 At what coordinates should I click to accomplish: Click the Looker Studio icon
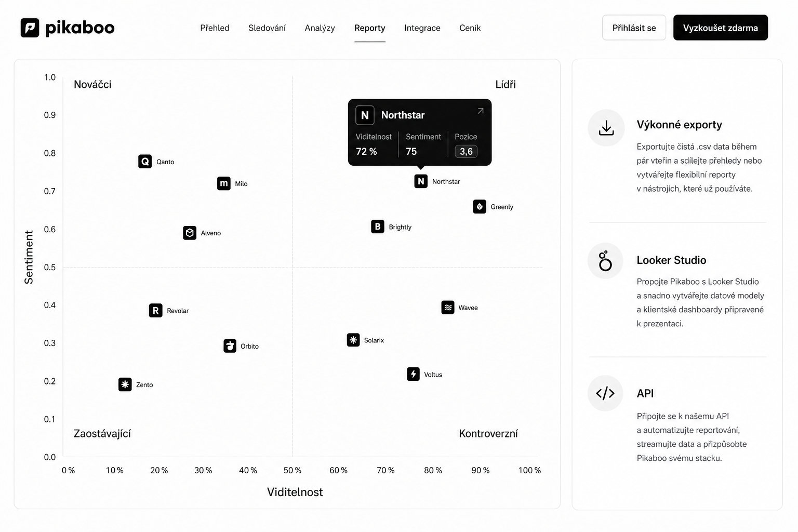click(x=605, y=261)
